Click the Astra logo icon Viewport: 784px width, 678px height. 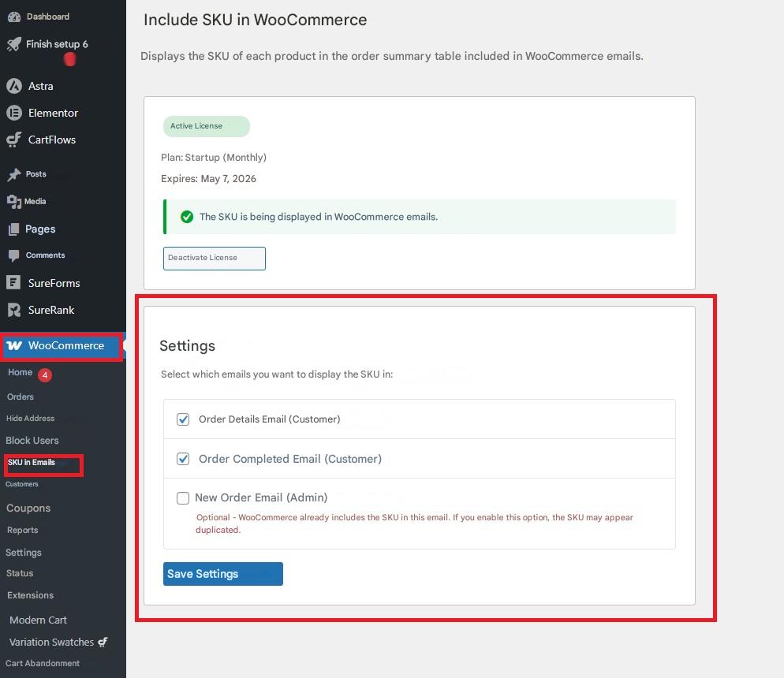click(x=13, y=86)
